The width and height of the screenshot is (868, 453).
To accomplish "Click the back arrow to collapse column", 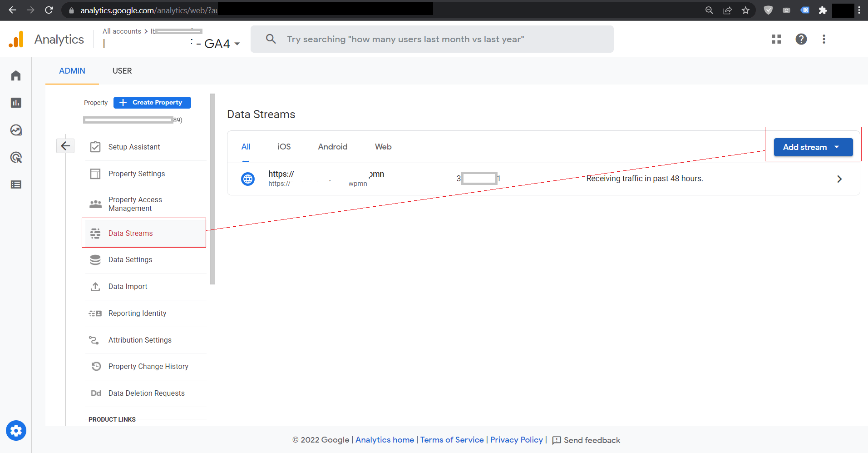I will click(65, 146).
